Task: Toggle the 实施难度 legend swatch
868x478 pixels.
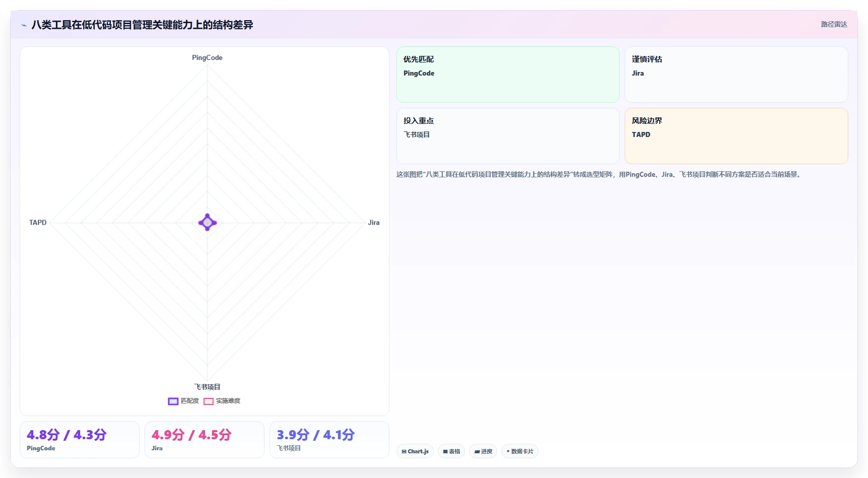Action: click(x=209, y=401)
